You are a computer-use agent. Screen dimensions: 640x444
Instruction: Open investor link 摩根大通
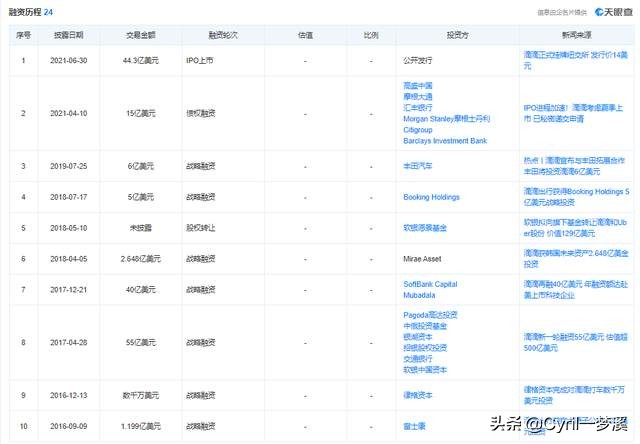coord(418,97)
